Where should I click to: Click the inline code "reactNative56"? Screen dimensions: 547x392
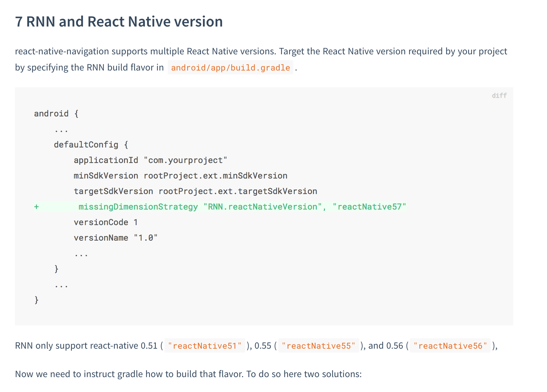click(450, 346)
